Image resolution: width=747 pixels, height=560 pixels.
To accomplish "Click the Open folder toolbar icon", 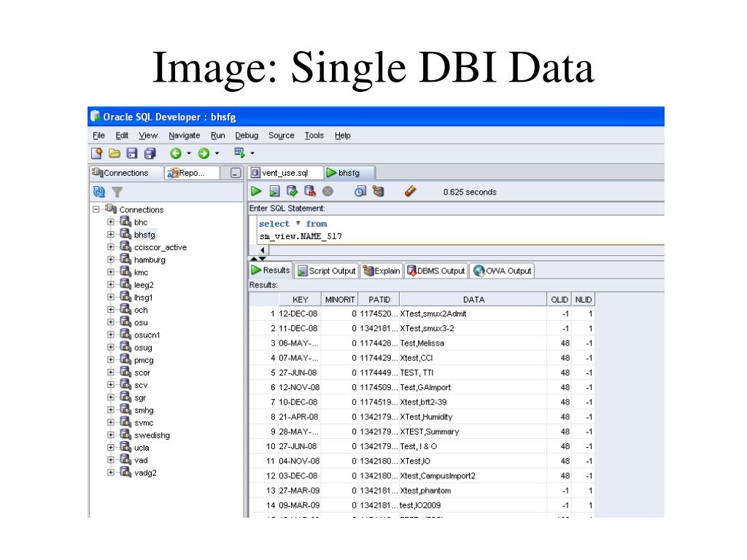I will tap(115, 153).
